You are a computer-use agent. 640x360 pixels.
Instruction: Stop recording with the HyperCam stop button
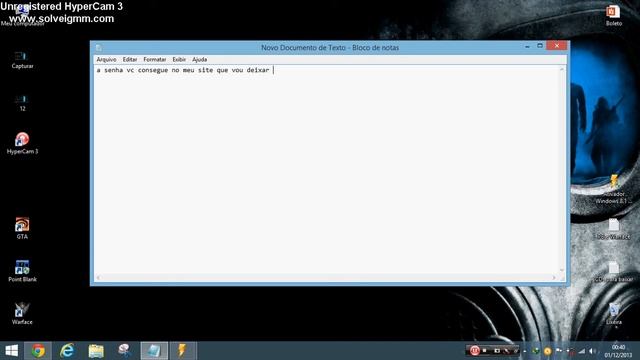[x=484, y=351]
